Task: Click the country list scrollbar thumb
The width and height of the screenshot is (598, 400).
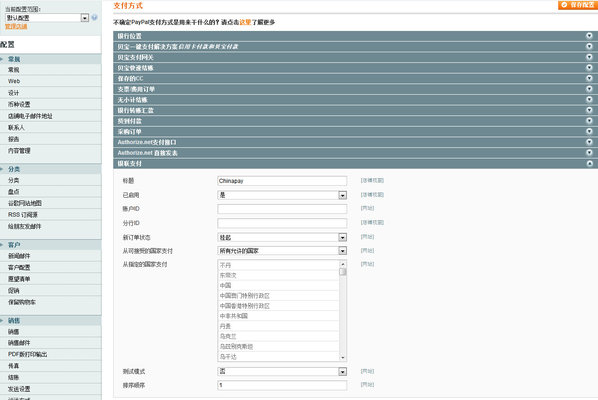Action: 342,271
